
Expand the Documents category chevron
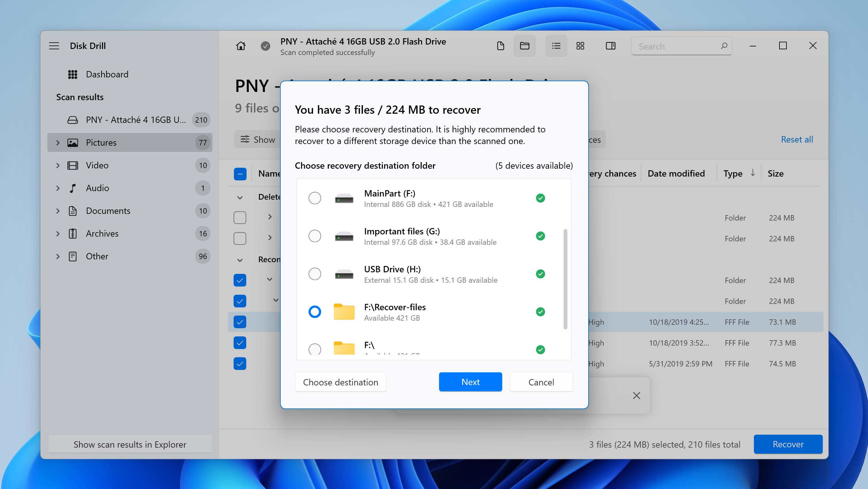coord(58,211)
